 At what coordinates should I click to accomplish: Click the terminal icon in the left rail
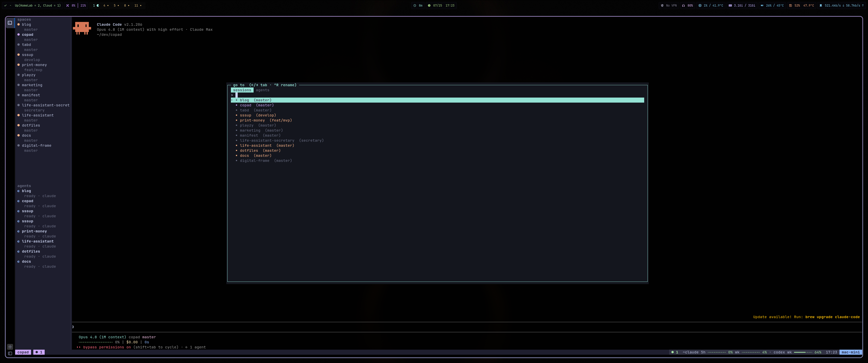click(10, 23)
